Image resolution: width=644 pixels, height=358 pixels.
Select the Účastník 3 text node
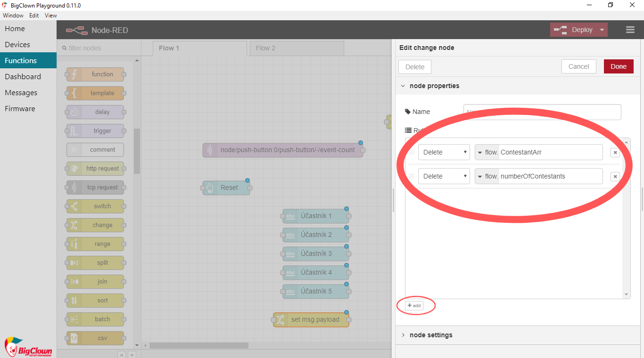pyautogui.click(x=316, y=254)
